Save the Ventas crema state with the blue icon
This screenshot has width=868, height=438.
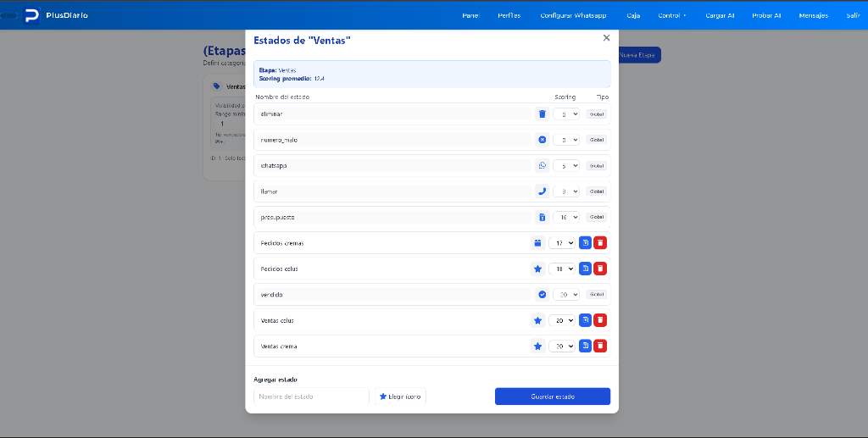pyautogui.click(x=585, y=347)
